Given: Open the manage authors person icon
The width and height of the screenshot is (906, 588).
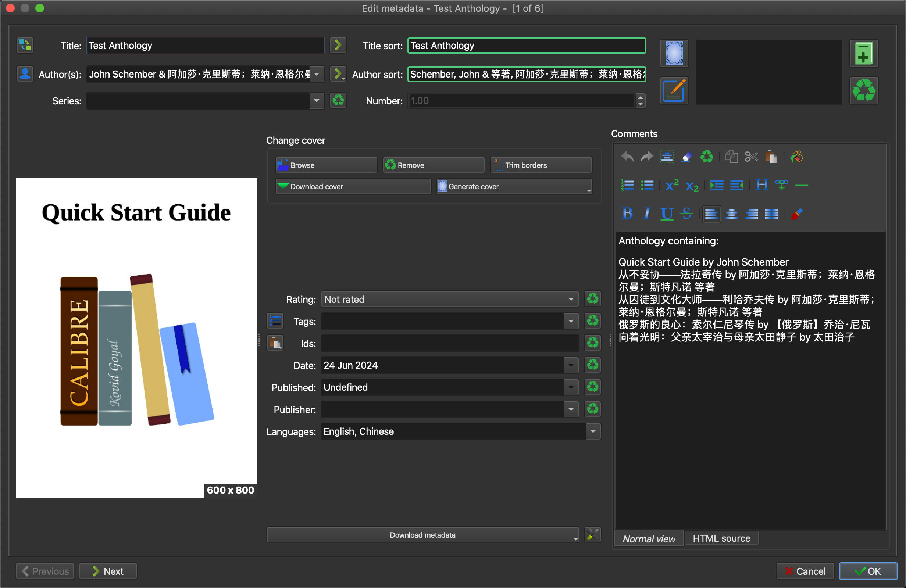Looking at the screenshot, I should click(x=25, y=73).
